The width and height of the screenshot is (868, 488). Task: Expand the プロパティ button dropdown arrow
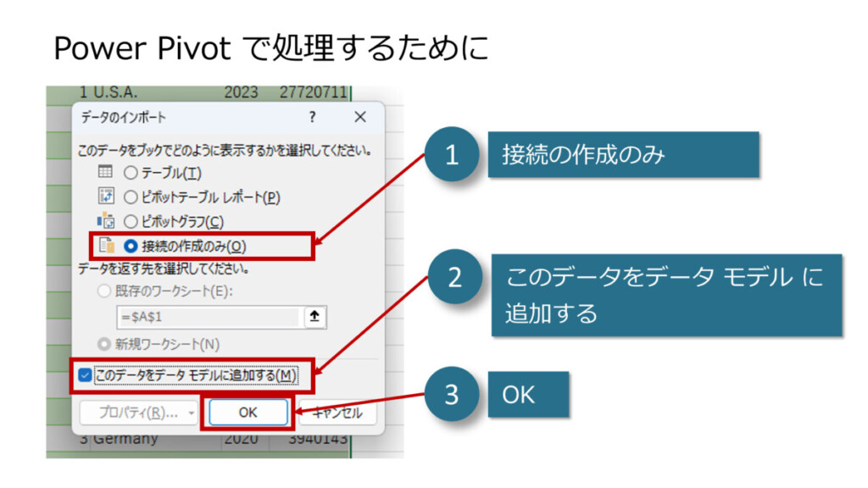192,413
